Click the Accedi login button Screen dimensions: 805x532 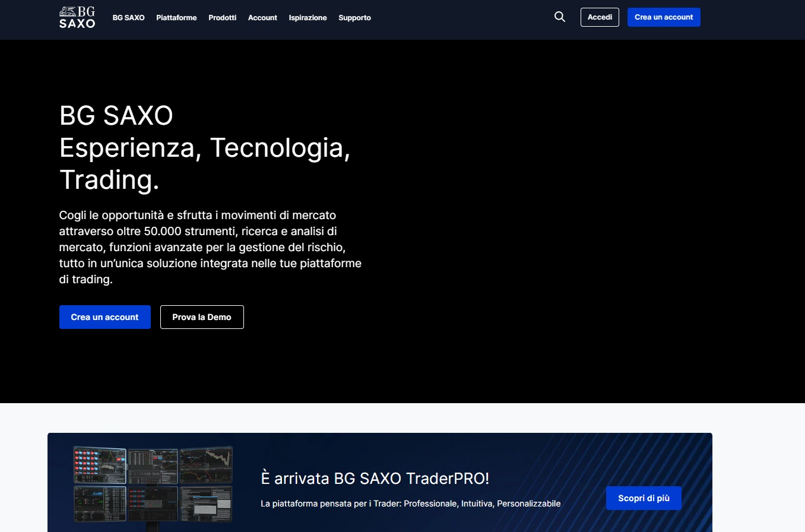pyautogui.click(x=600, y=17)
